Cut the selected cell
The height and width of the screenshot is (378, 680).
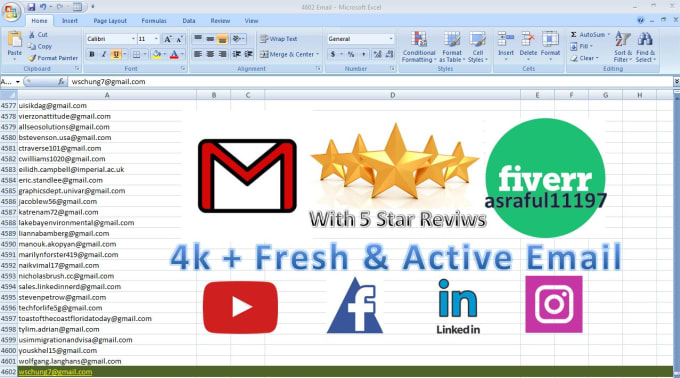[x=38, y=35]
